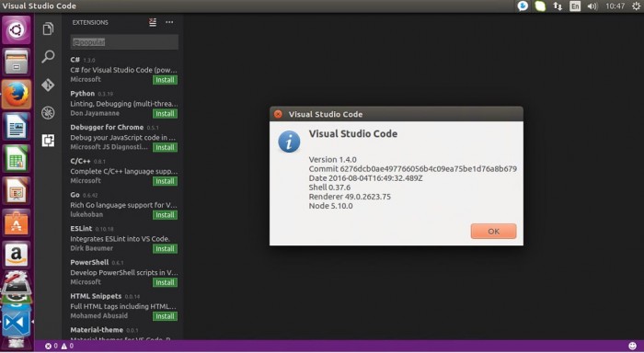Launch Firefox from the launcher
The image size is (644, 353).
coord(16,94)
